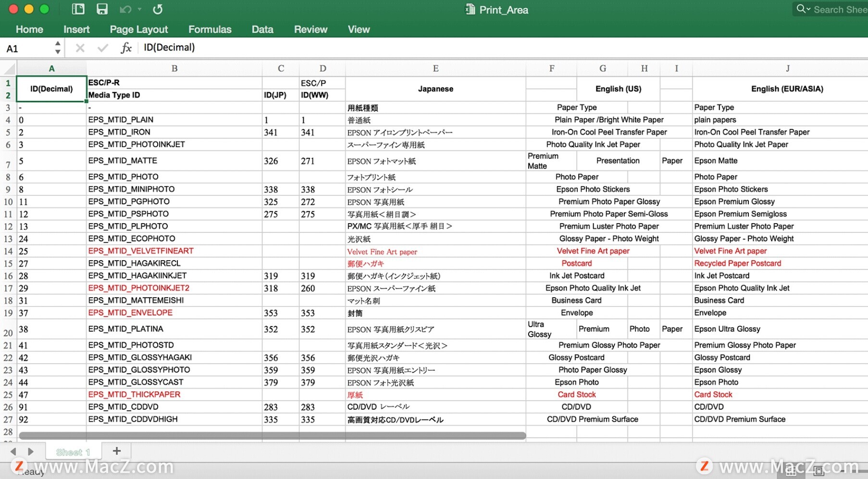
Task: Click the Redo/repeat circular arrow icon
Action: point(158,9)
